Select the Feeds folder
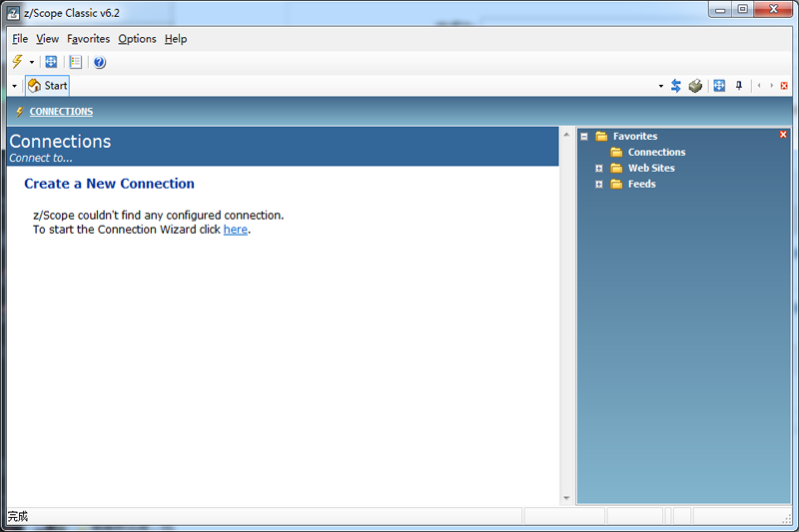The width and height of the screenshot is (799, 532). tap(641, 184)
